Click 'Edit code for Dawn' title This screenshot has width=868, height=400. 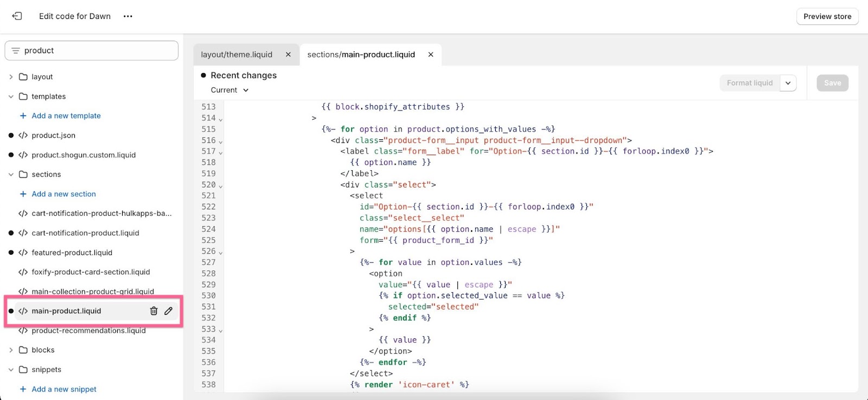point(75,16)
